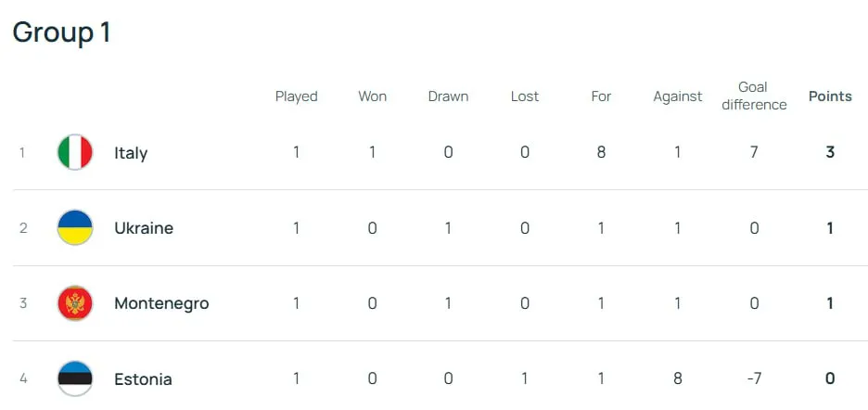Viewport: 868px width, 410px height.
Task: Click Italy's points value of 3
Action: 830,152
